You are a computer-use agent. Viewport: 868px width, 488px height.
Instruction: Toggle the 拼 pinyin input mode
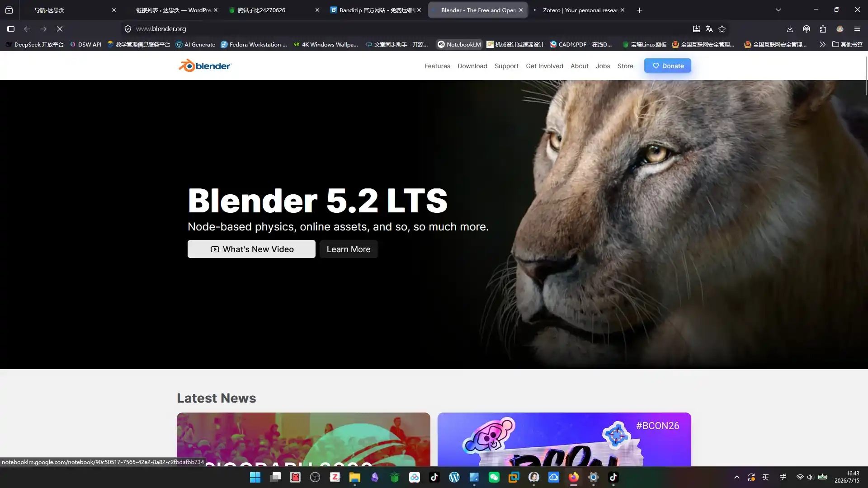(783, 477)
